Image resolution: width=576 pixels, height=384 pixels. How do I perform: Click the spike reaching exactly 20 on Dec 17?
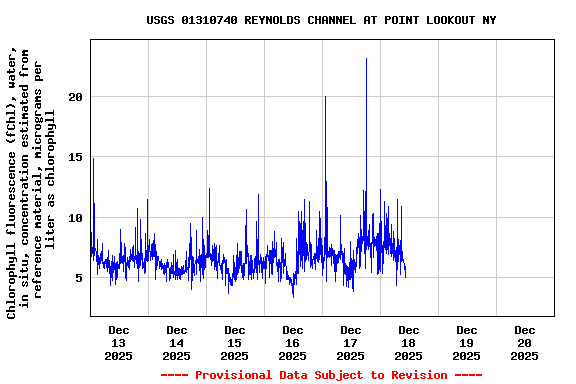[325, 97]
